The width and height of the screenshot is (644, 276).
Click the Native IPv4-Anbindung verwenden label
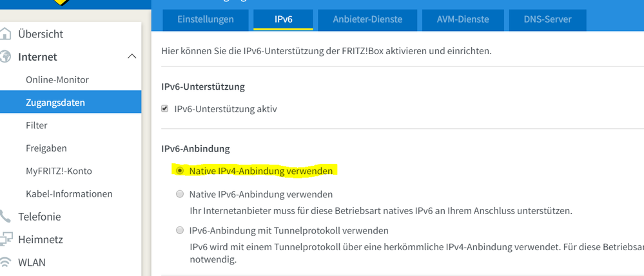[x=261, y=171]
